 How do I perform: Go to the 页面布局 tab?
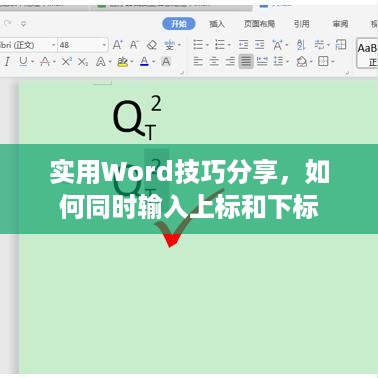pos(259,24)
